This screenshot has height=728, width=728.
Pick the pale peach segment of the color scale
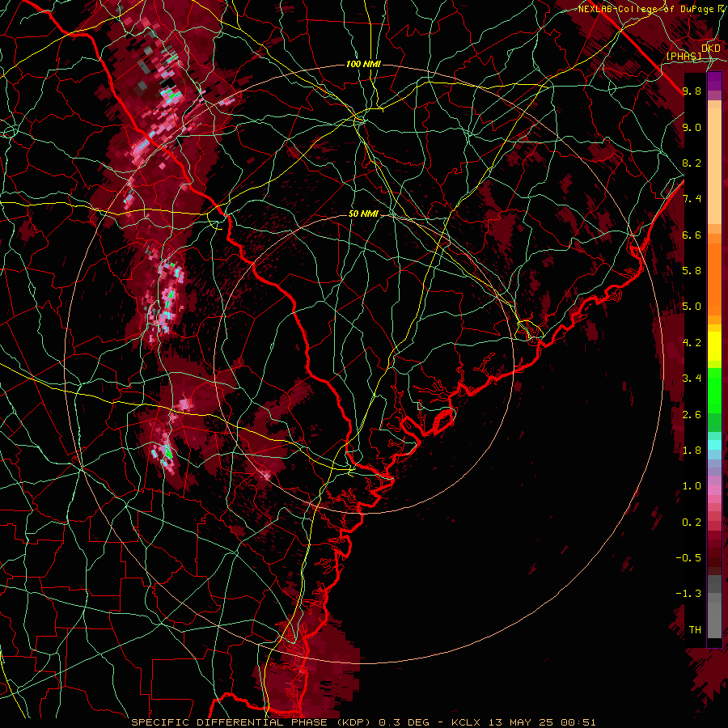(714, 166)
